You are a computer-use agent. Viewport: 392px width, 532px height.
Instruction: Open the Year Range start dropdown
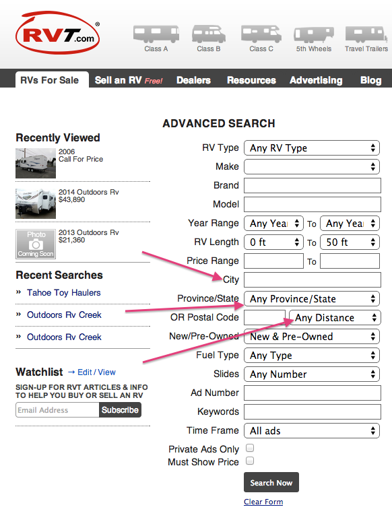273,224
